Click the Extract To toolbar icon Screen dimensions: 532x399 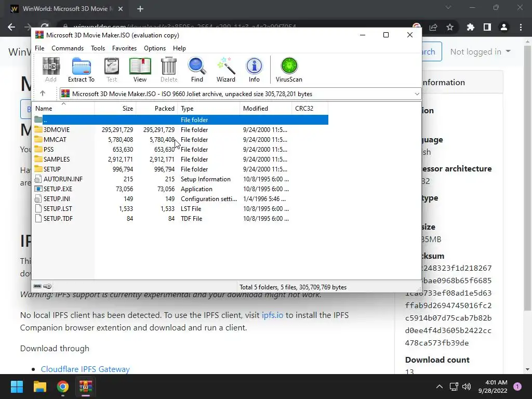(81, 70)
